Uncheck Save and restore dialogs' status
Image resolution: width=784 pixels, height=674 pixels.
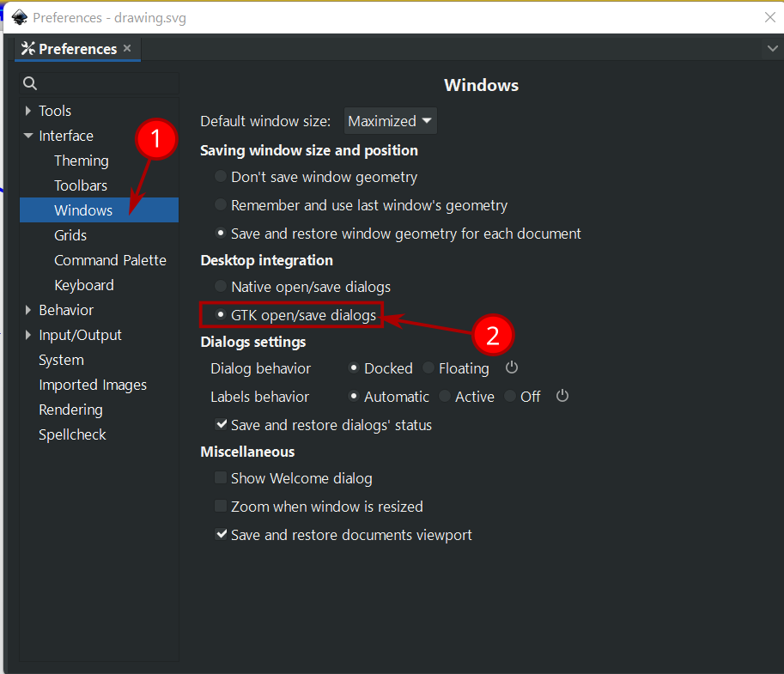221,424
